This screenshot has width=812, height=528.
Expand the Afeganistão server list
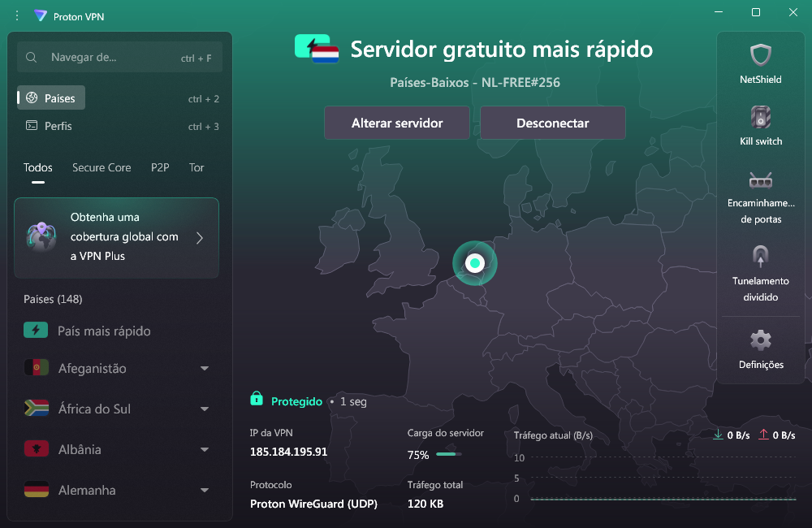point(205,369)
